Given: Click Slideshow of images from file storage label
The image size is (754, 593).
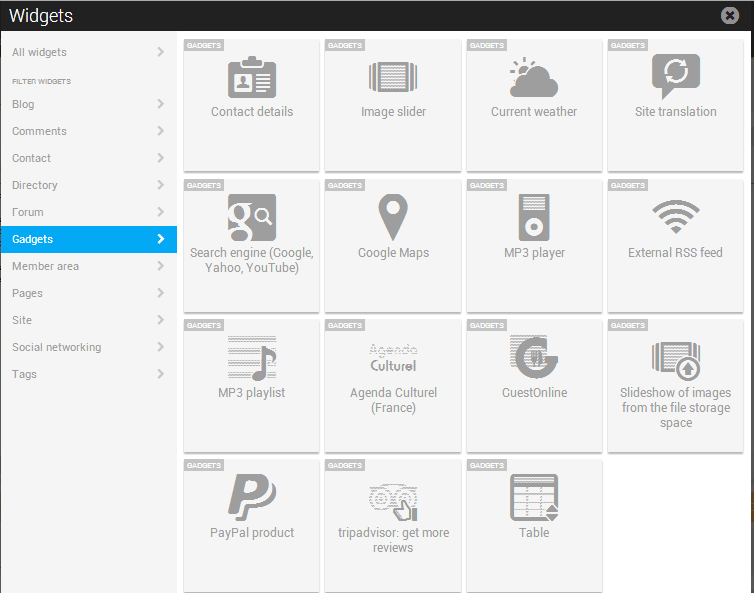Looking at the screenshot, I should point(676,407).
